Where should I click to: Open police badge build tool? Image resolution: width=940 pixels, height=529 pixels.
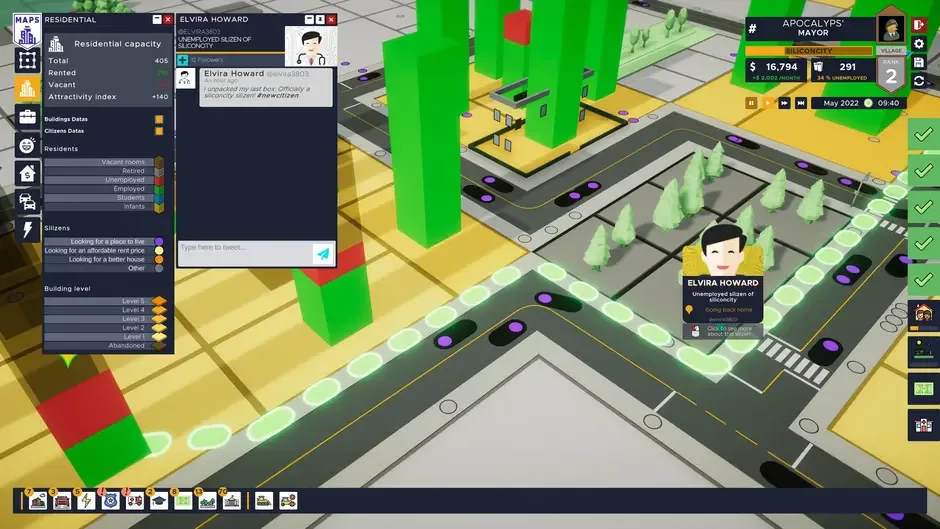point(110,501)
